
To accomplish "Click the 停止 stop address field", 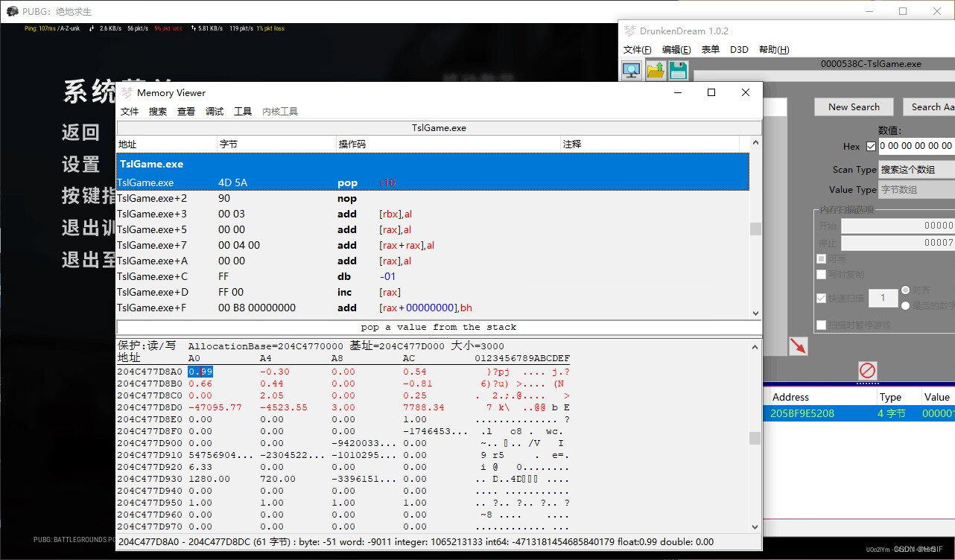I will point(898,243).
